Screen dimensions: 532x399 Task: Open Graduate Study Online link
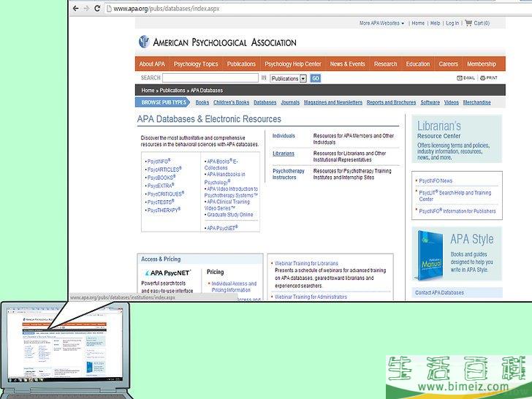(x=230, y=215)
